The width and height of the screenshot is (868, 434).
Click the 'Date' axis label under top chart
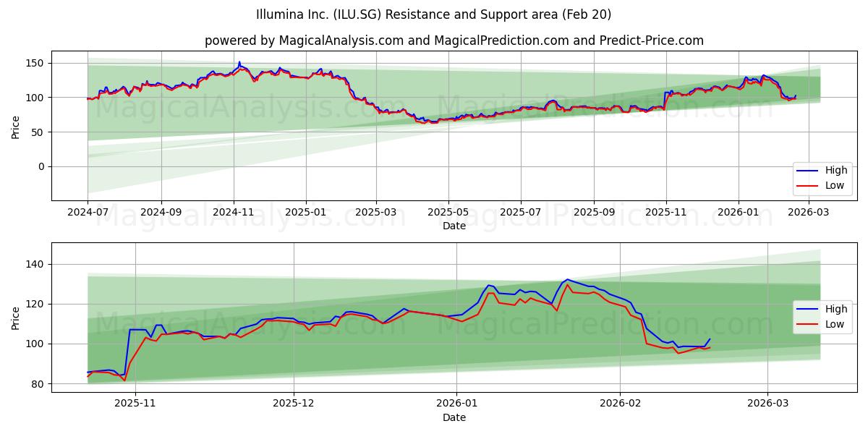pyautogui.click(x=454, y=226)
